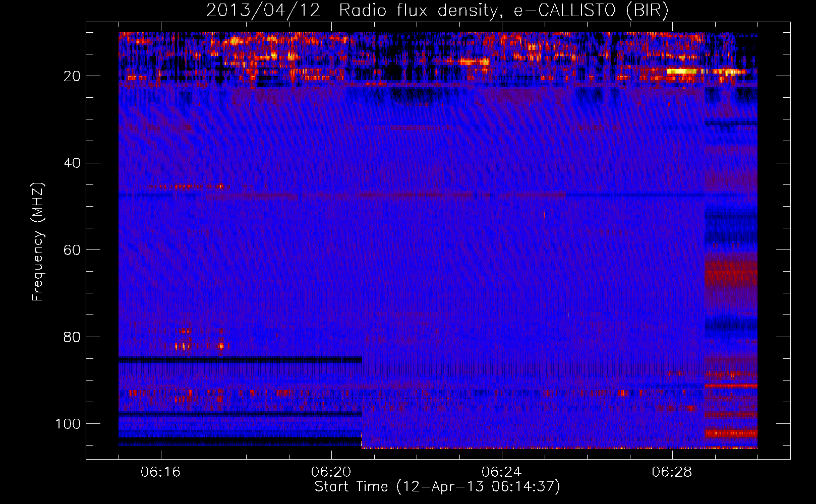Image resolution: width=816 pixels, height=504 pixels.
Task: Click the bright yellow burst near 20 MHz
Action: coord(682,72)
